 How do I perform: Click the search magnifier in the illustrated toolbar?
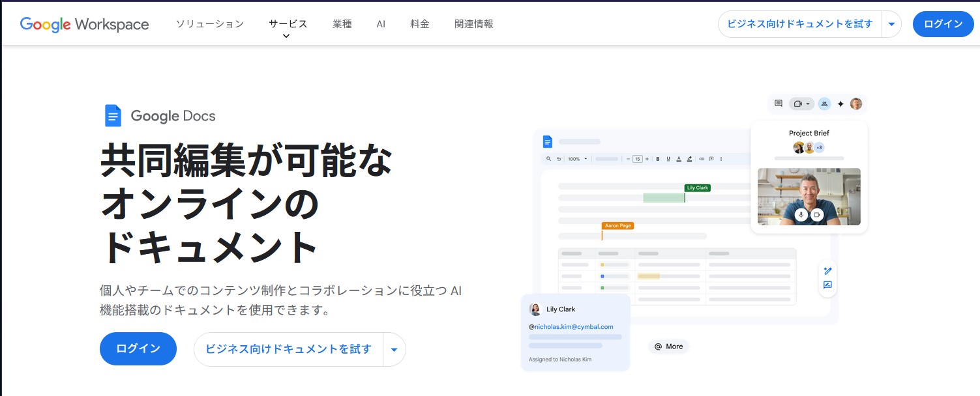point(548,159)
